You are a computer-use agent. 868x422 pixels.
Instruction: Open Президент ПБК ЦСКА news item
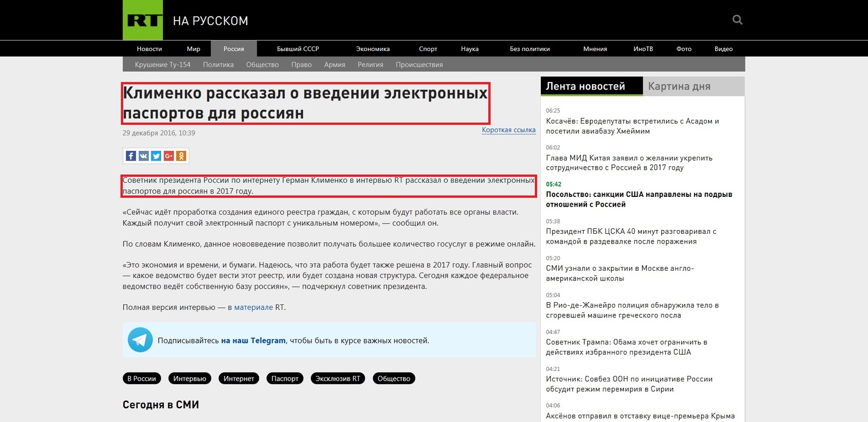(631, 236)
